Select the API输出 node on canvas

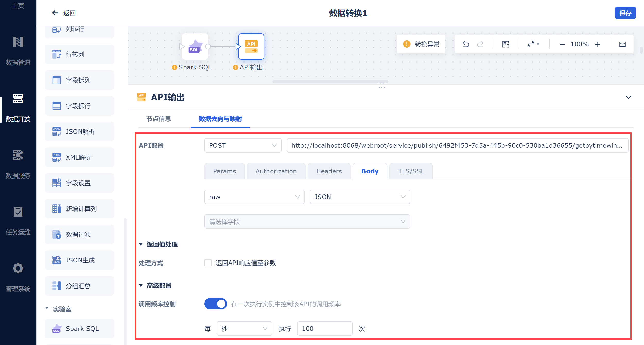[251, 47]
